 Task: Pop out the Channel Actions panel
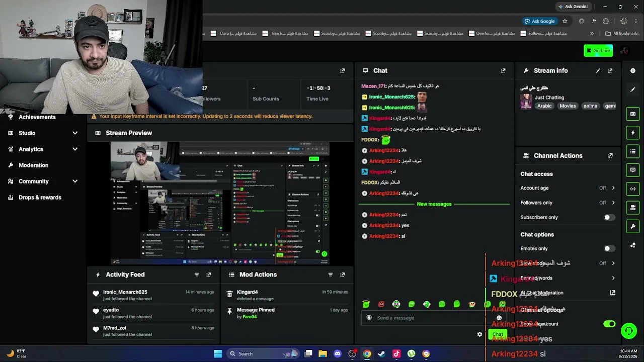coord(610,156)
